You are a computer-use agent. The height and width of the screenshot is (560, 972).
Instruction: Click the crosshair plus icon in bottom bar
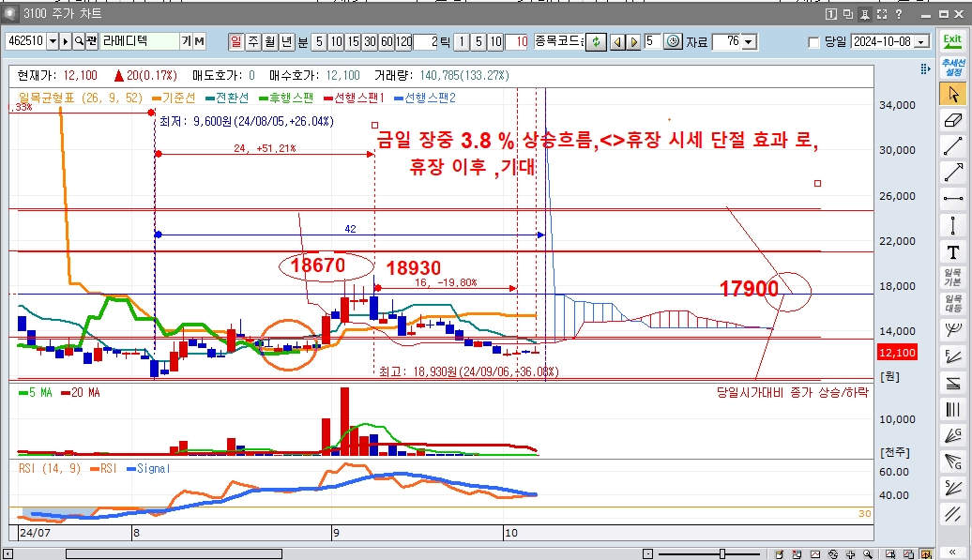(x=850, y=553)
